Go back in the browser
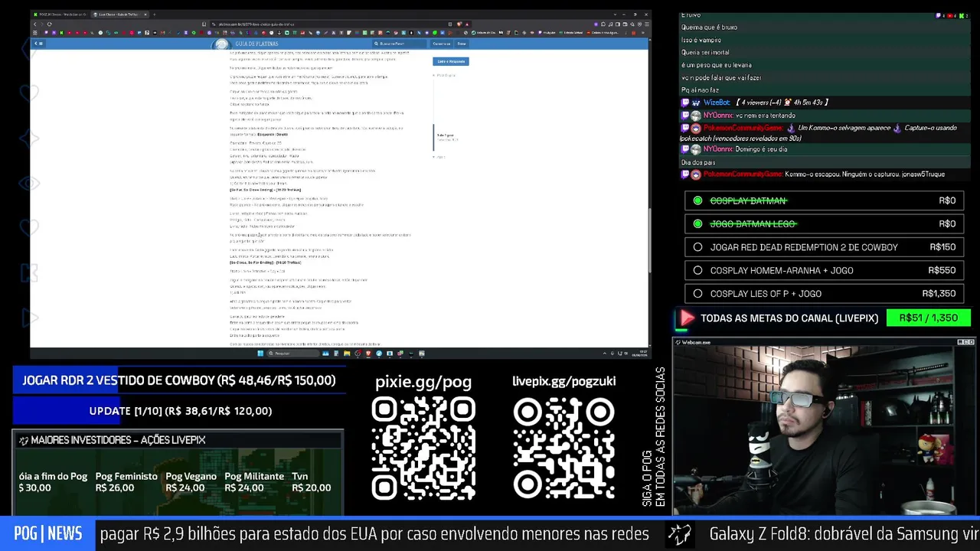Screen dimensions: 980x551 (x=35, y=24)
